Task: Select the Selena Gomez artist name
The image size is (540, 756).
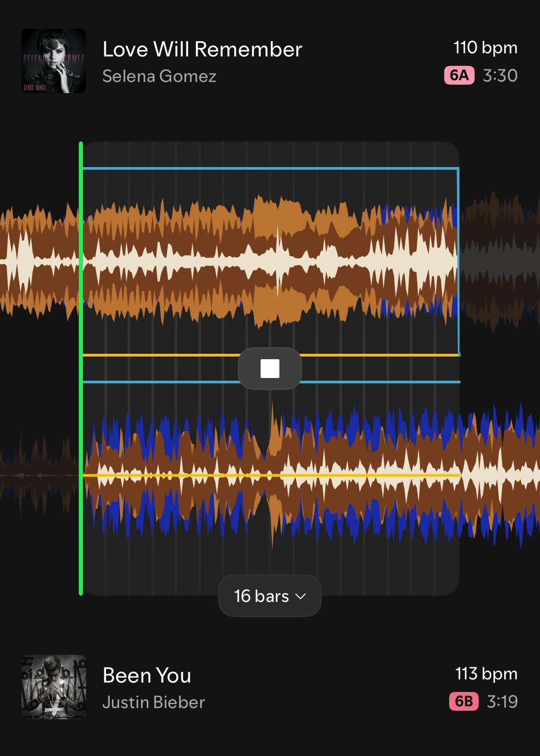Action: tap(159, 76)
